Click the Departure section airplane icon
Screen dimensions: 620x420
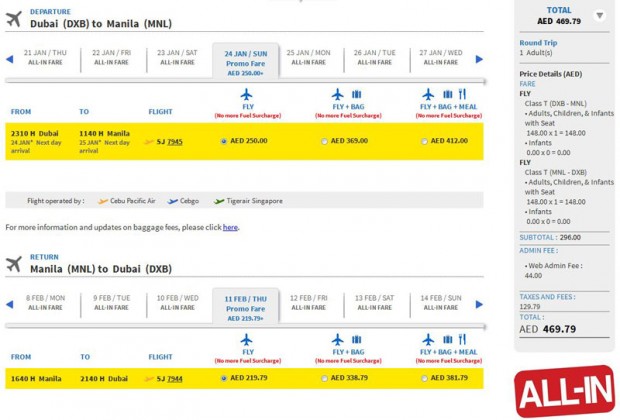point(14,19)
